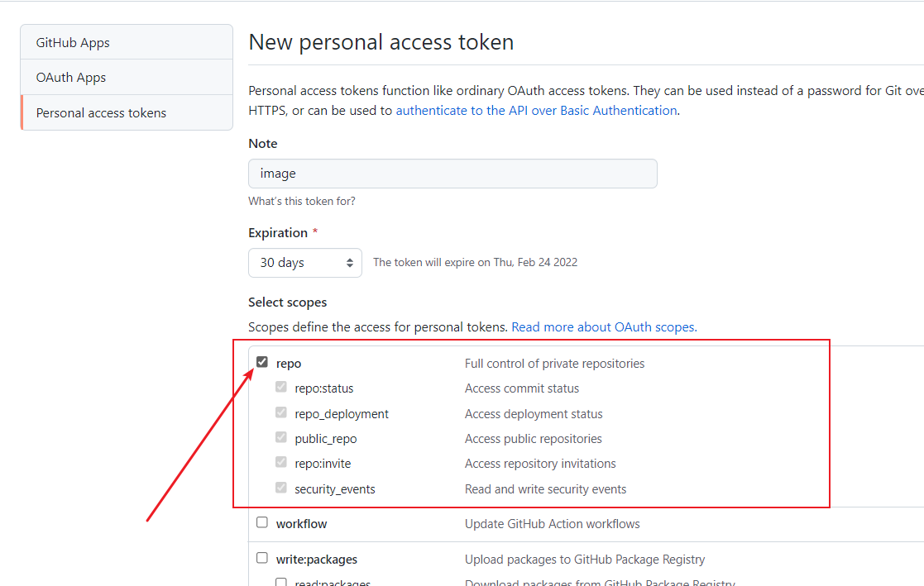Screen dimensions: 924x586
Task: Enable the public_repo scope
Action: point(280,436)
